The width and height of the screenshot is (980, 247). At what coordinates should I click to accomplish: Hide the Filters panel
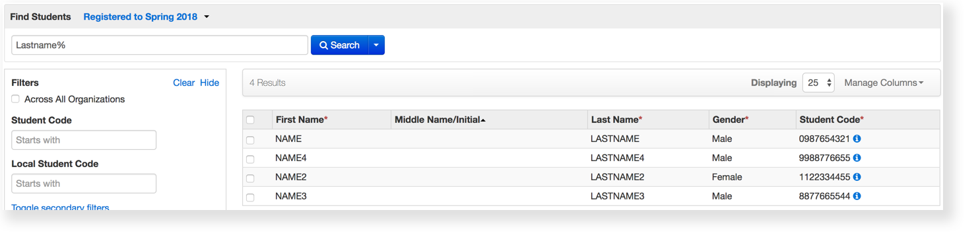[x=209, y=83]
